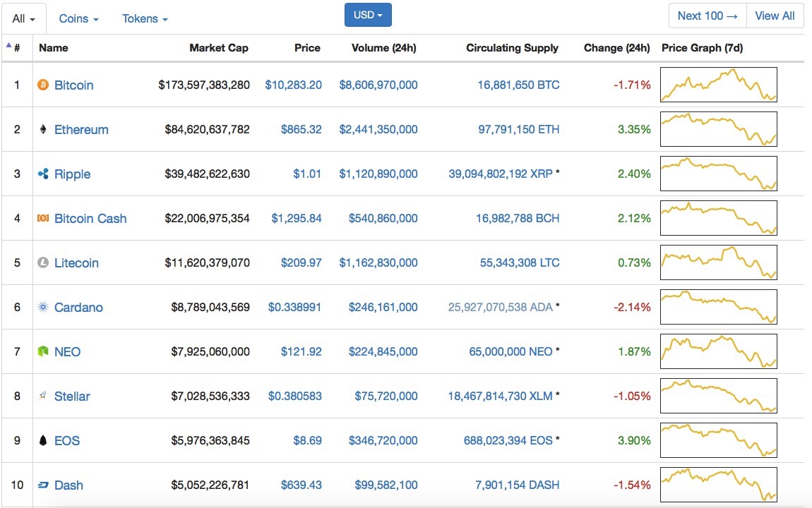The image size is (812, 508).
Task: Click Bitcoin Cash price $1,295.84
Action: [x=297, y=218]
